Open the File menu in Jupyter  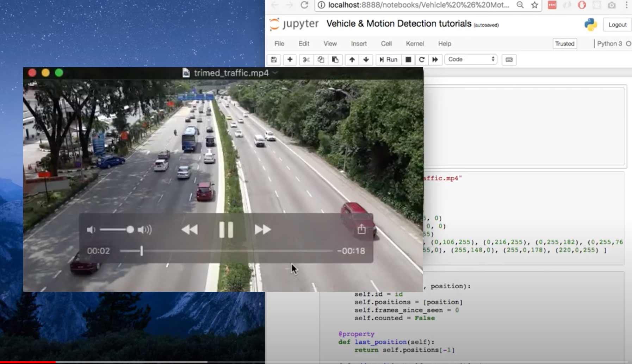(279, 44)
